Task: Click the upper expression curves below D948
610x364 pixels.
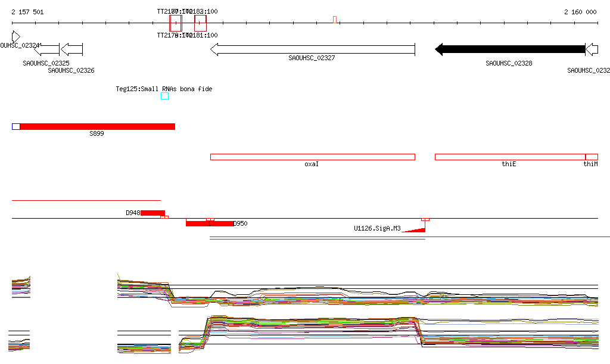Action: point(144,290)
